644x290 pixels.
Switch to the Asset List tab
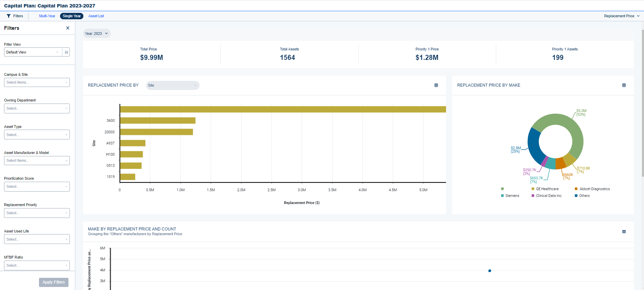pos(96,16)
